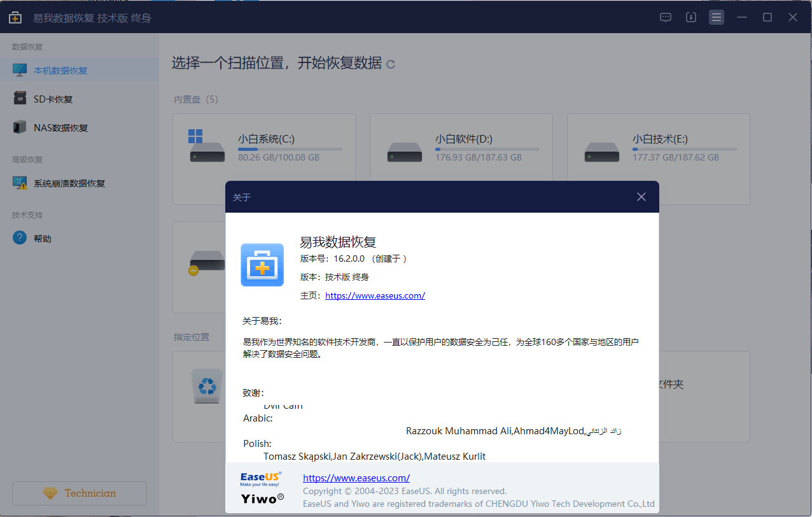Refresh the scan locations list
812x517 pixels.
click(x=391, y=64)
